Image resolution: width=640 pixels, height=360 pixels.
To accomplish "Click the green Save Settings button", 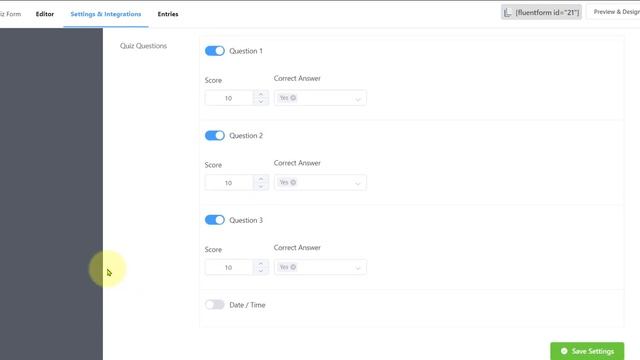I will 587,351.
